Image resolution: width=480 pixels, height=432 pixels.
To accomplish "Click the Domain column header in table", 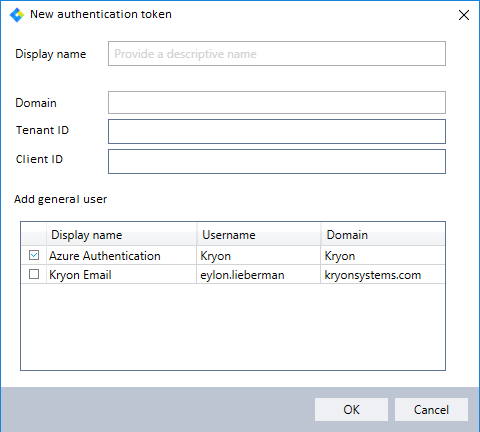I will click(383, 235).
